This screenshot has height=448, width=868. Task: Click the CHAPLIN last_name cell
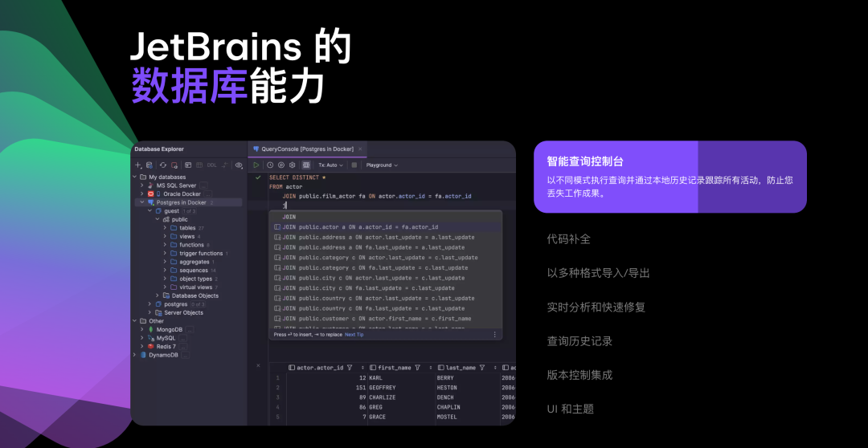[x=467, y=407]
